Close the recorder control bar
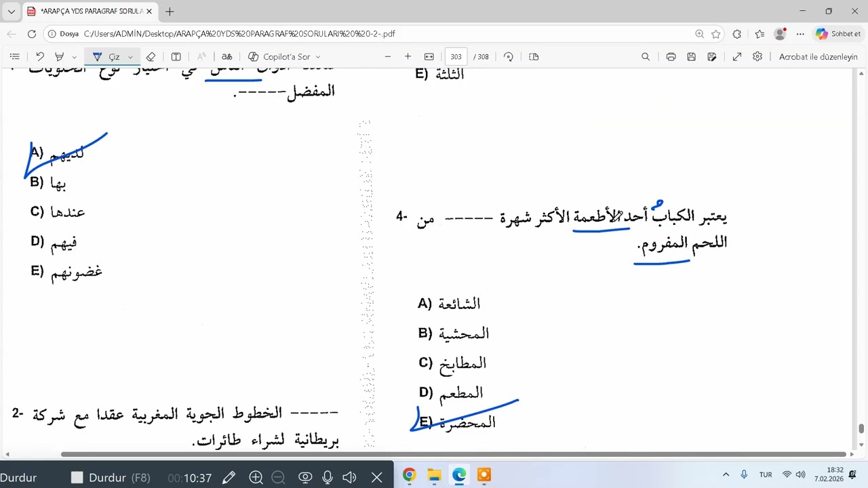The width and height of the screenshot is (868, 488). click(x=377, y=478)
